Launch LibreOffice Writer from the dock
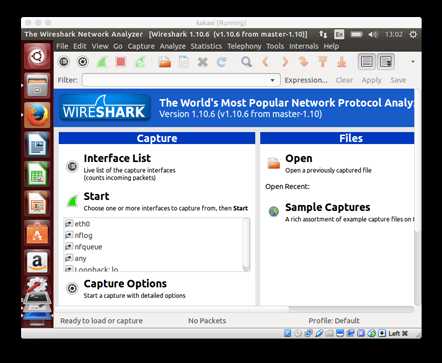The image size is (442, 363). [37, 144]
